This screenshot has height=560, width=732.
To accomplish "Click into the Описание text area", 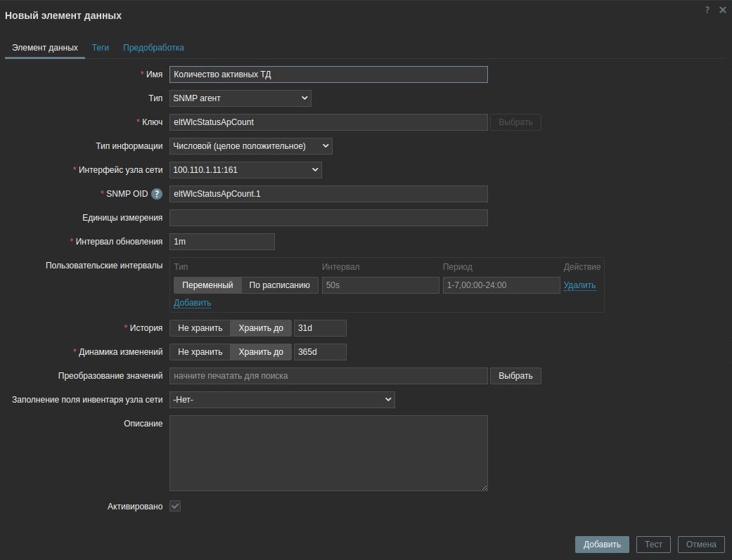I will coord(328,453).
